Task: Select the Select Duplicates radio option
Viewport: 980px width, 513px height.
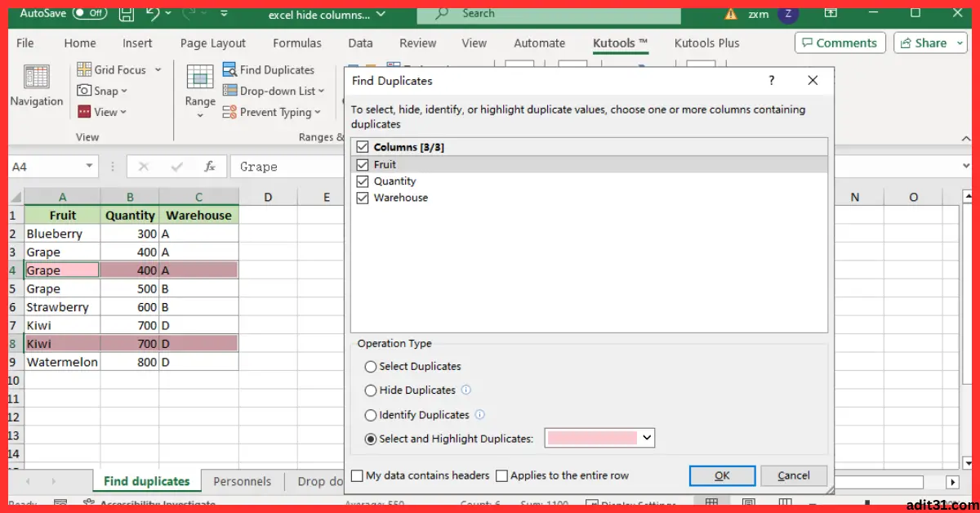Action: [x=371, y=367]
